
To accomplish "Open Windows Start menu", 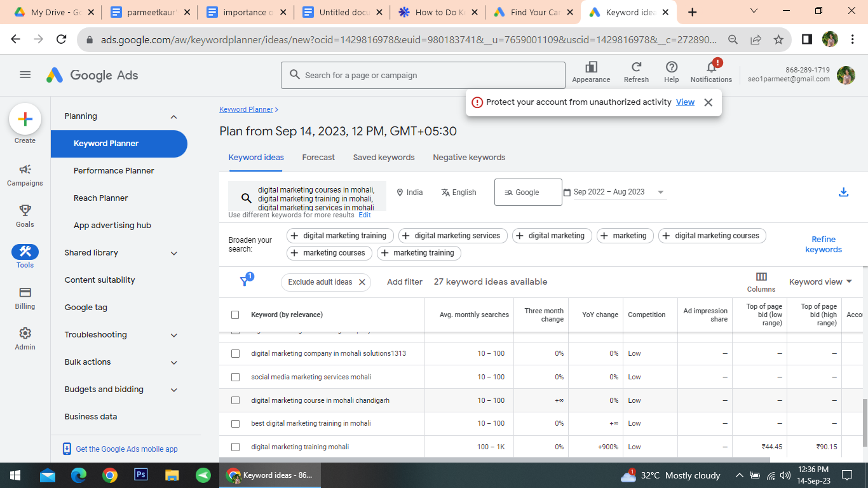I will point(15,475).
